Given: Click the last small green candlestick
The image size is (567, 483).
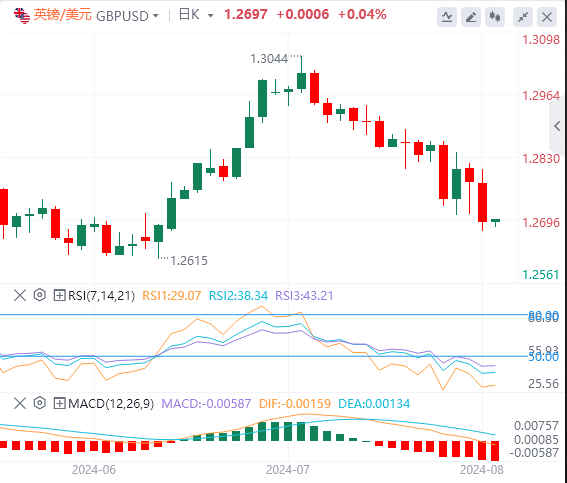Looking at the screenshot, I should click(495, 222).
